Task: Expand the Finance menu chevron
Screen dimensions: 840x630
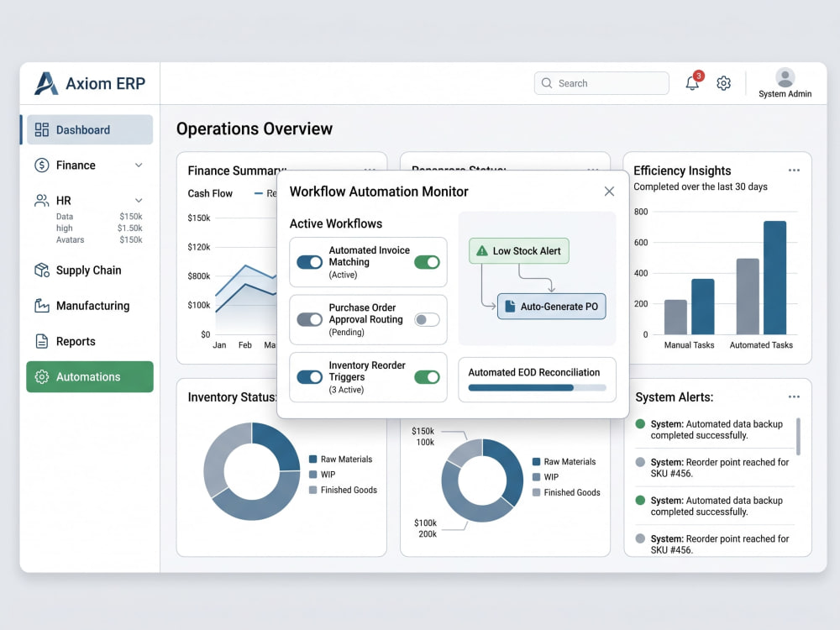Action: point(139,165)
